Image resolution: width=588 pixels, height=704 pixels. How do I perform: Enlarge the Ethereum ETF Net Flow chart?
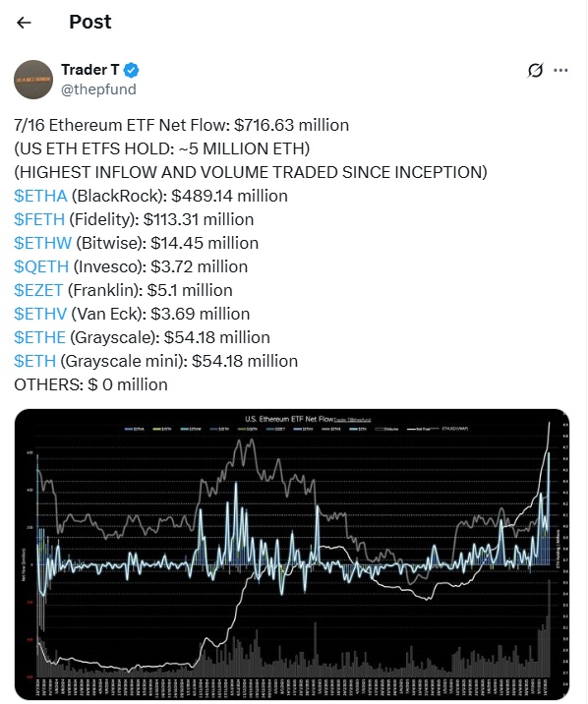(x=292, y=554)
